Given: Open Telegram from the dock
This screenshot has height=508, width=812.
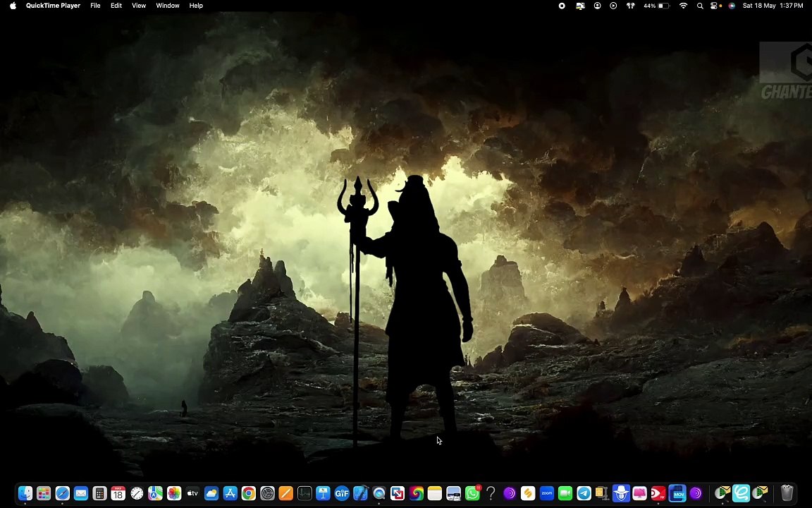Looking at the screenshot, I should pos(584,493).
